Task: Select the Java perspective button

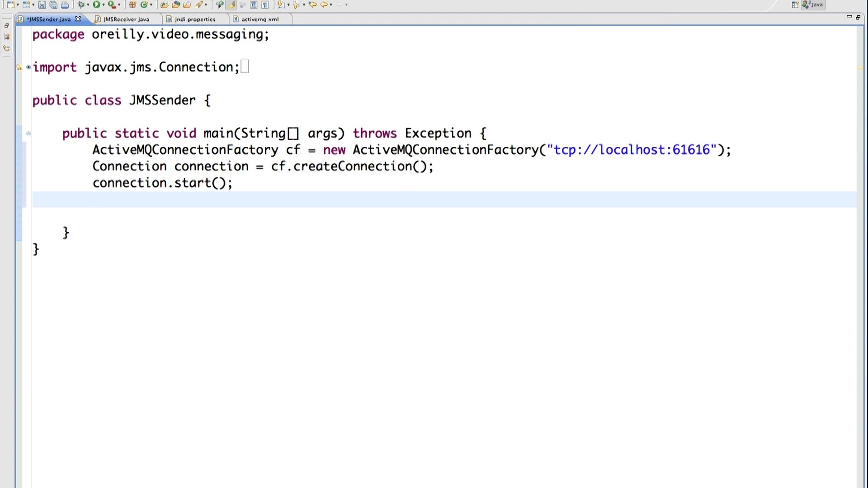Action: pyautogui.click(x=813, y=5)
